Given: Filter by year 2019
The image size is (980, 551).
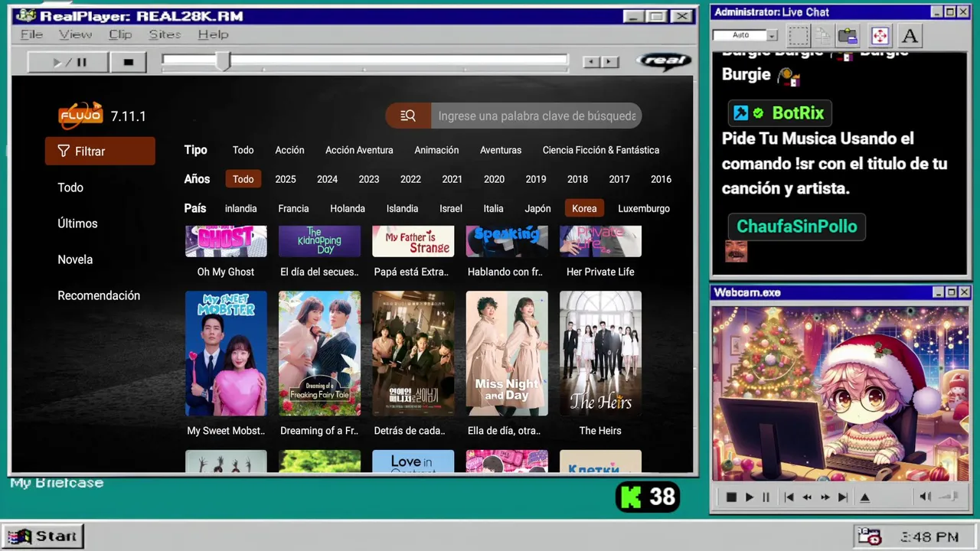Looking at the screenshot, I should [x=536, y=179].
